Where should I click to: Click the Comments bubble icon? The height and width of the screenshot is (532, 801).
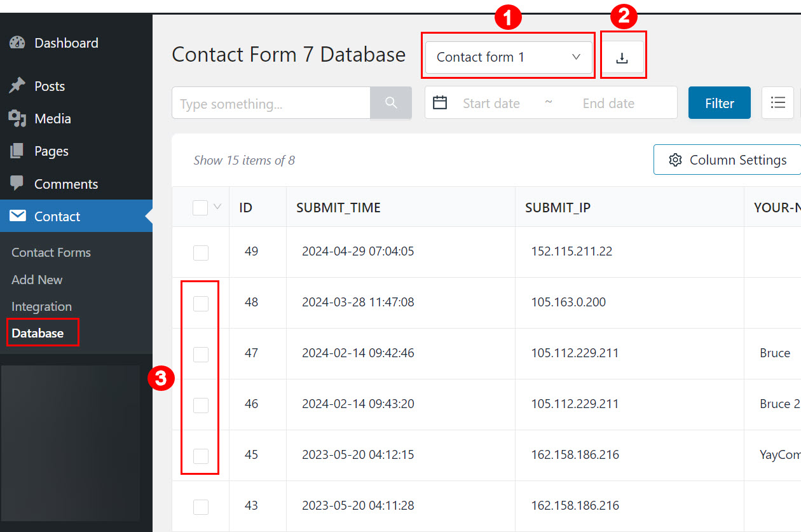pos(17,184)
